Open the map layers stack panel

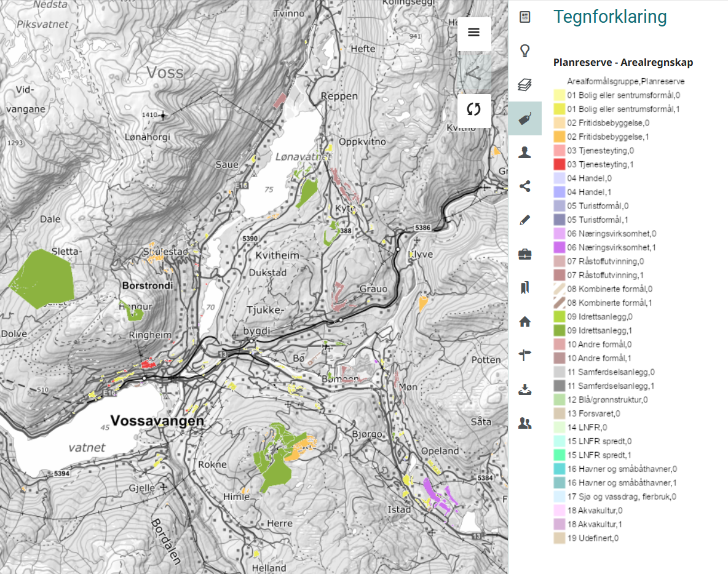524,84
